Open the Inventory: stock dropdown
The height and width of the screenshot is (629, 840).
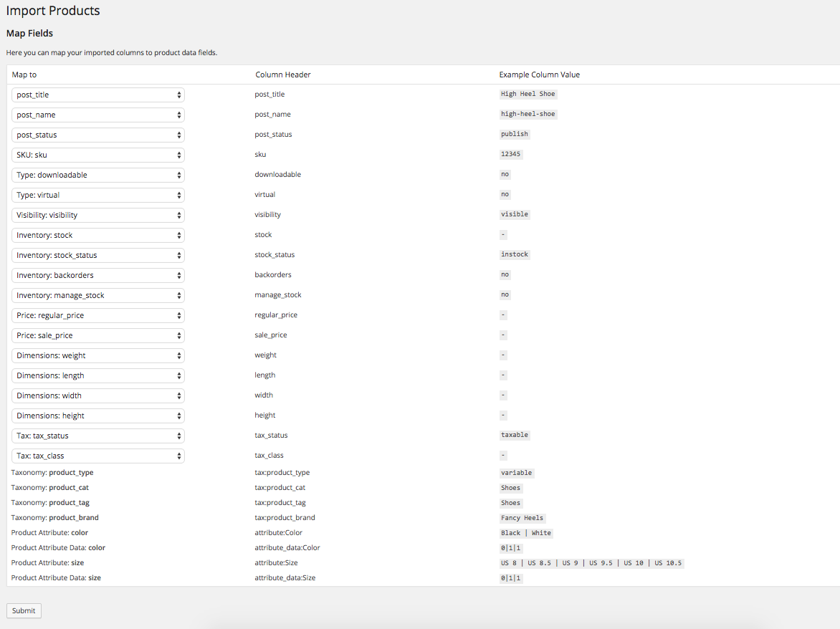pyautogui.click(x=97, y=235)
